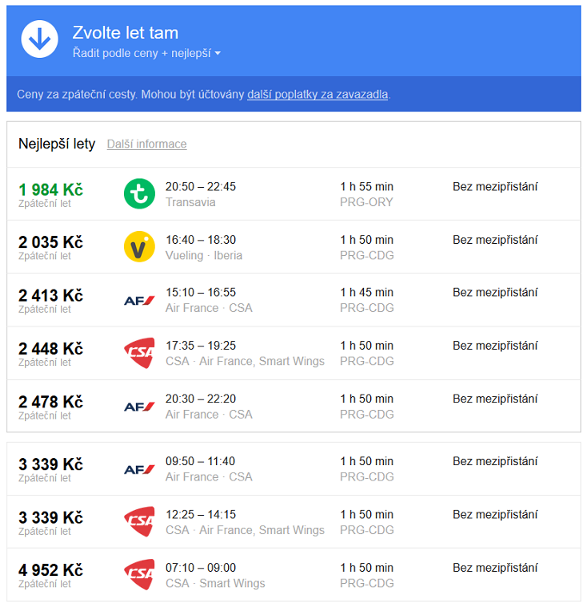
Task: Select the 2 035 Kč Vueling flight
Action: pyautogui.click(x=294, y=247)
